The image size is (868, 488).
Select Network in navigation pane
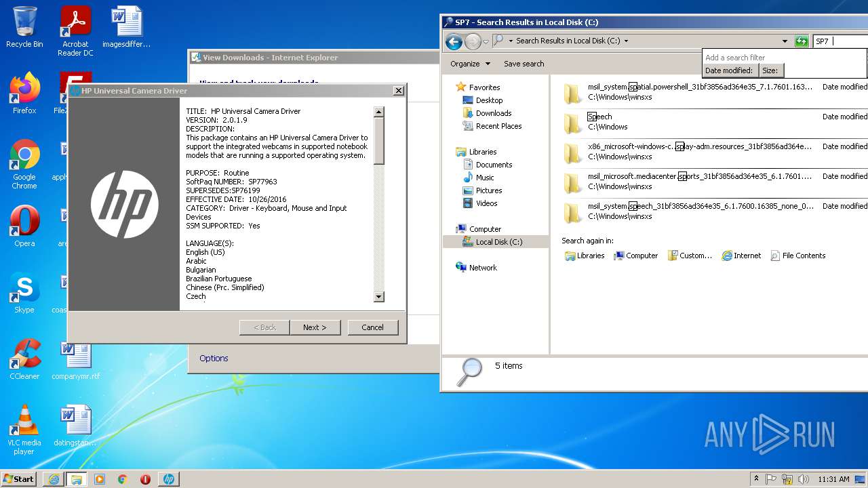pos(476,268)
